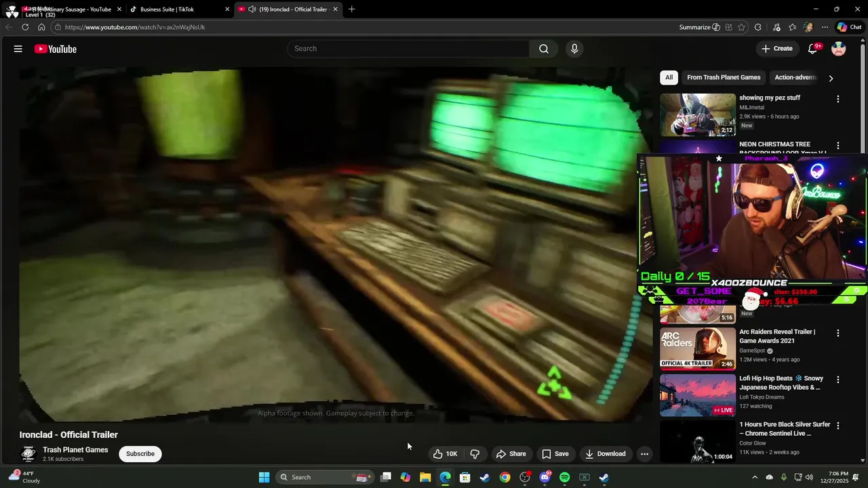Open Microsoft Store from taskbar
Screen dimensions: 868x488
465,477
